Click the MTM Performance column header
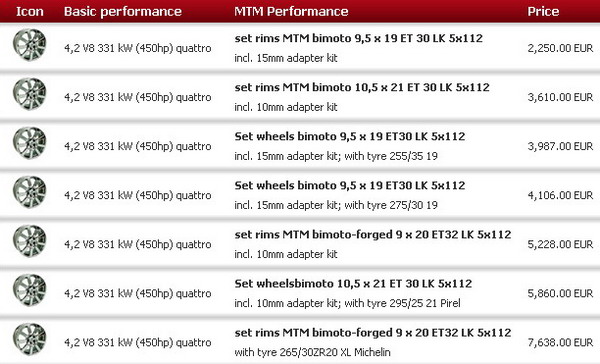The height and width of the screenshot is (364, 600). click(291, 11)
